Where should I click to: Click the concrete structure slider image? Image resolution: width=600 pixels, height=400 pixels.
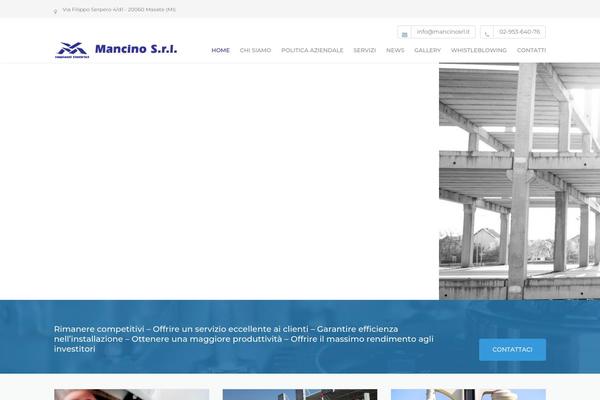[x=519, y=181]
